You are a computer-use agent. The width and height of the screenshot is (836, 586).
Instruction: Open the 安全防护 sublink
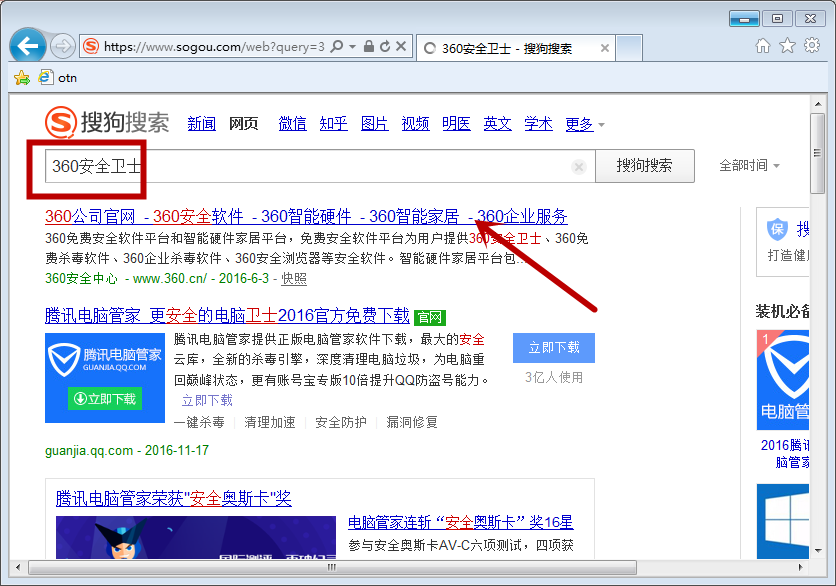click(x=341, y=423)
